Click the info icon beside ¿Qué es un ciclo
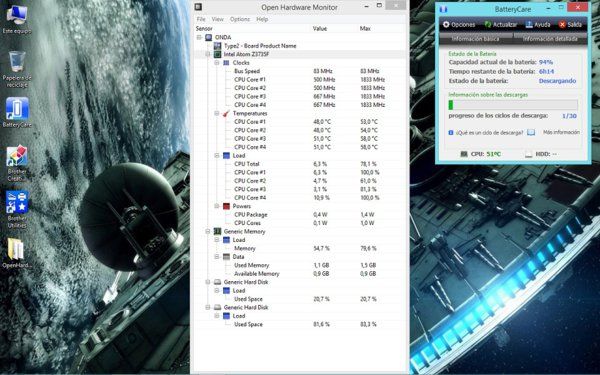This screenshot has height=375, width=600. point(451,133)
